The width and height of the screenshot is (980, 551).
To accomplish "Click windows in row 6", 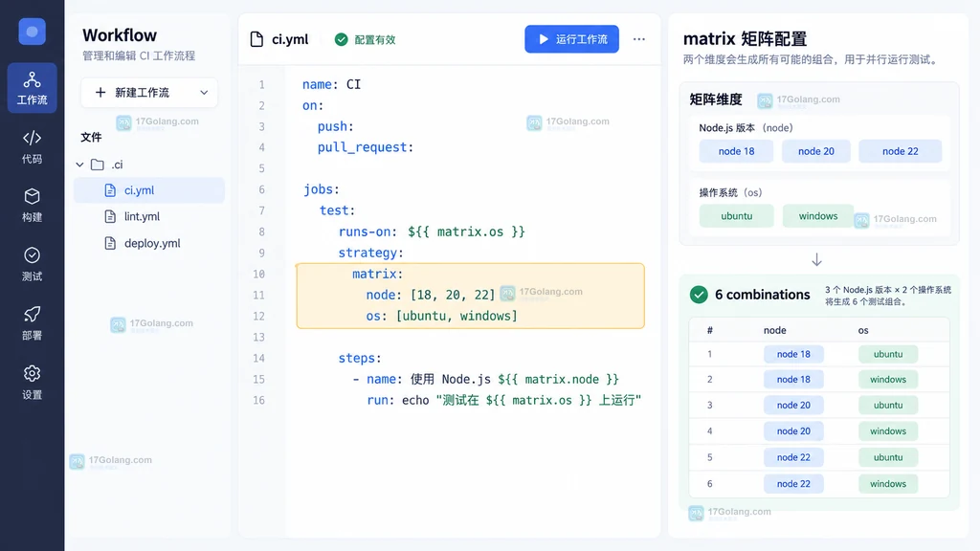I will [x=887, y=483].
